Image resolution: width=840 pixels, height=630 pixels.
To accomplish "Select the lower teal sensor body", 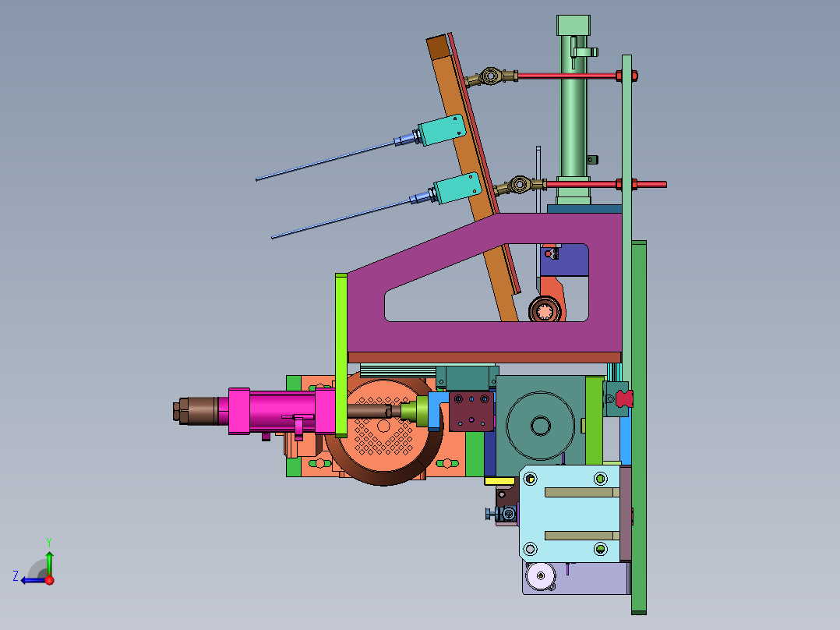I will [458, 188].
